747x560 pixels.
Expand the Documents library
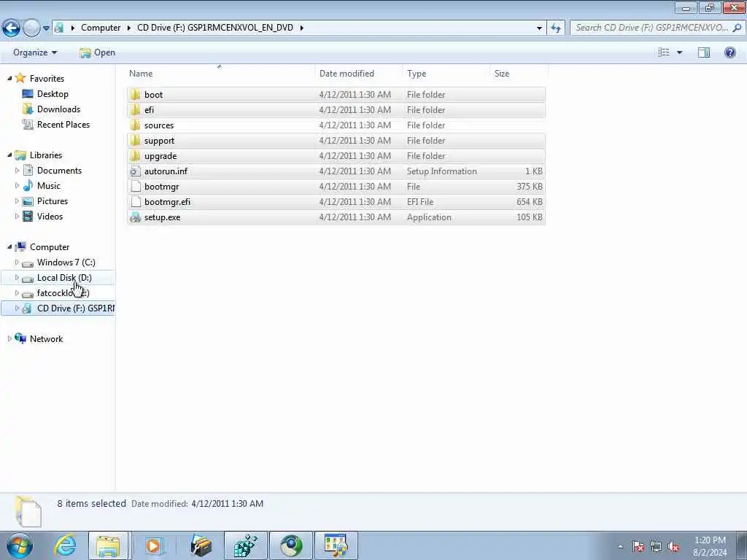click(x=18, y=170)
